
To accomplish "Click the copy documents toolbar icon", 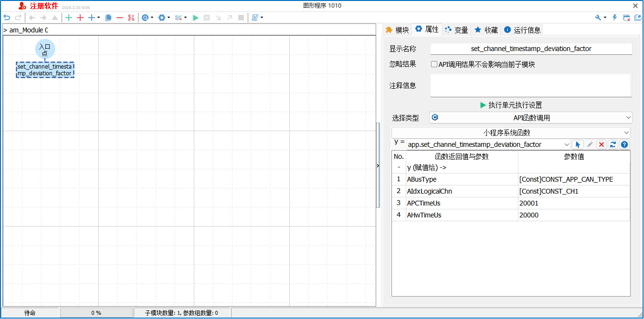I will click(x=108, y=18).
